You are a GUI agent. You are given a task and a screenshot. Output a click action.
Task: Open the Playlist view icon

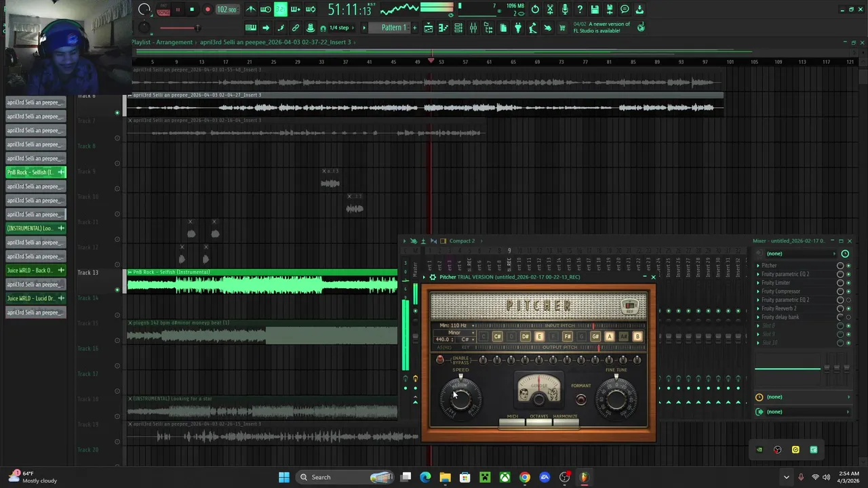point(429,28)
